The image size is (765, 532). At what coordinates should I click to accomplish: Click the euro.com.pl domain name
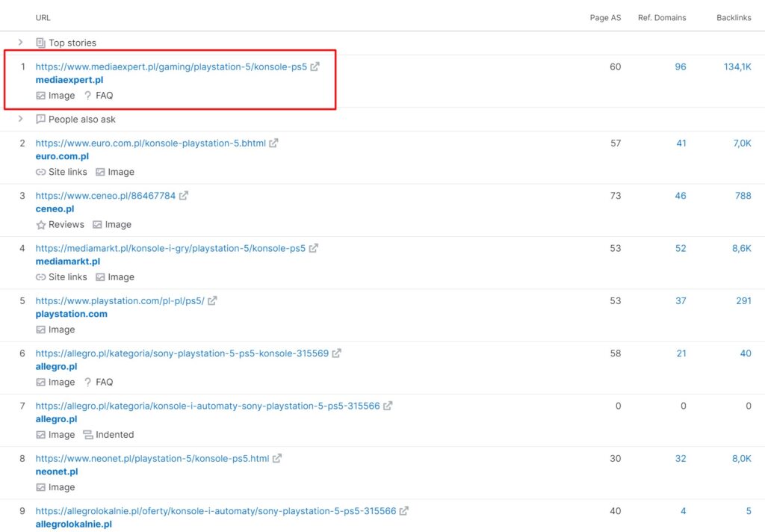pos(63,157)
